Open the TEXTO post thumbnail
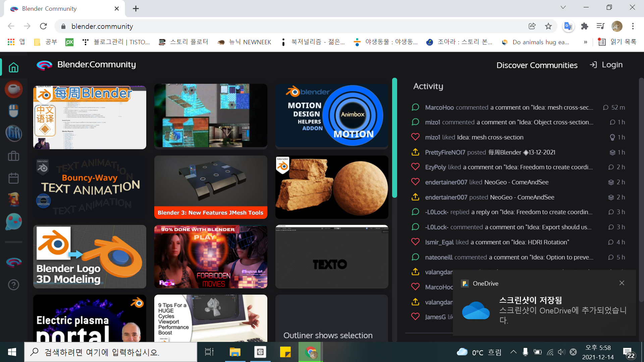The width and height of the screenshot is (644, 362). pyautogui.click(x=332, y=256)
